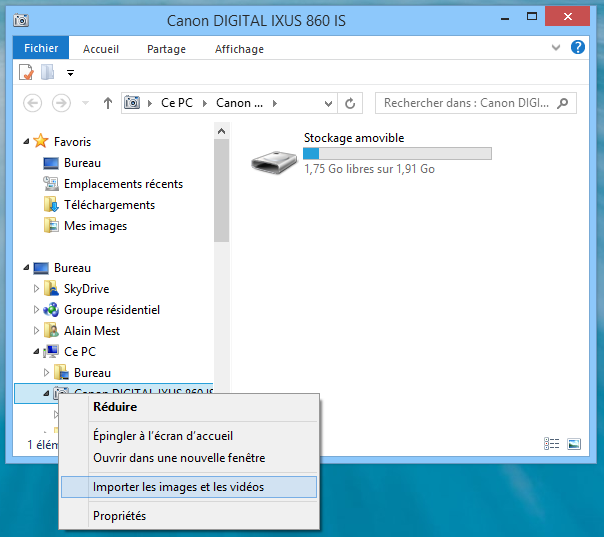Open Help with the question mark icon
Viewport: 604px width, 537px height.
(x=578, y=47)
